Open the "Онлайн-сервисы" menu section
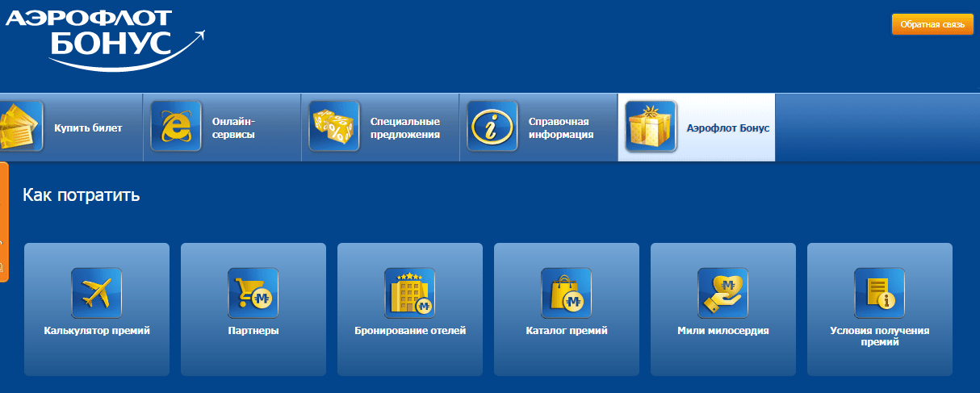 coord(233,128)
